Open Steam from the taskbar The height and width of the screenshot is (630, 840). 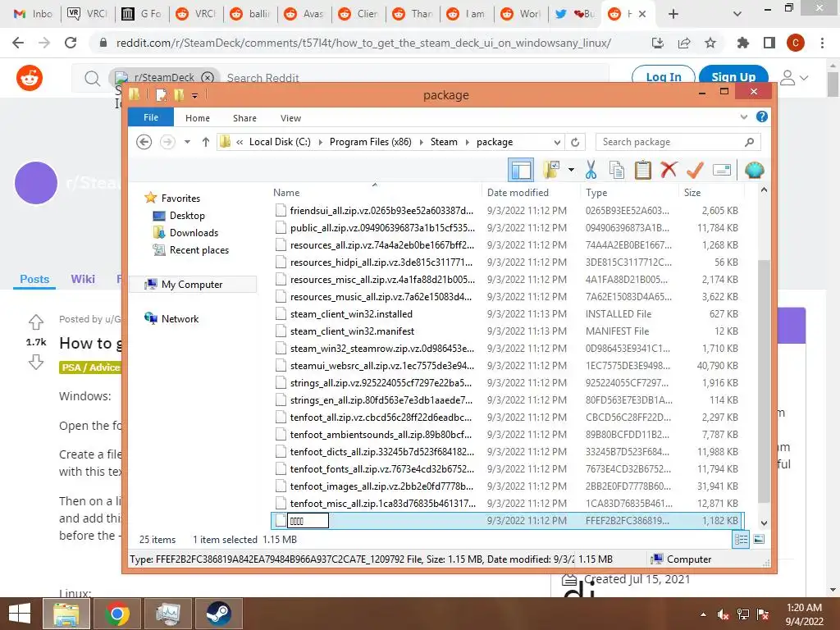click(x=219, y=614)
